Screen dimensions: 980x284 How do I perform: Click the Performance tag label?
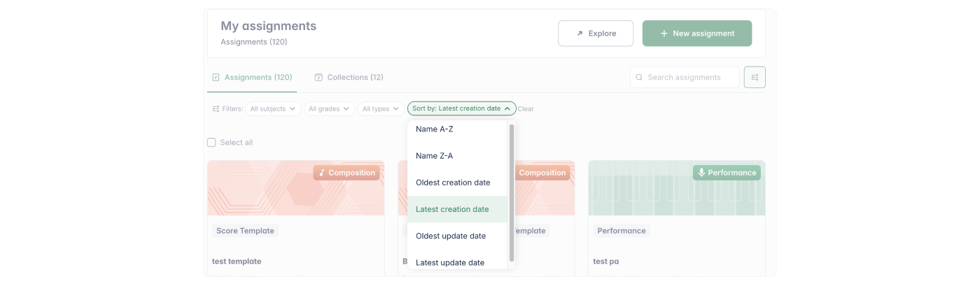point(622,231)
